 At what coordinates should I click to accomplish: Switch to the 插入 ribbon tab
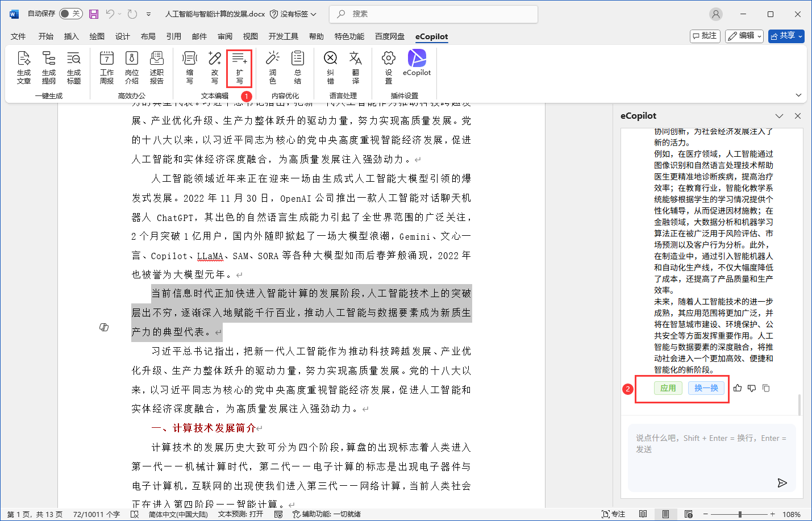coord(72,36)
